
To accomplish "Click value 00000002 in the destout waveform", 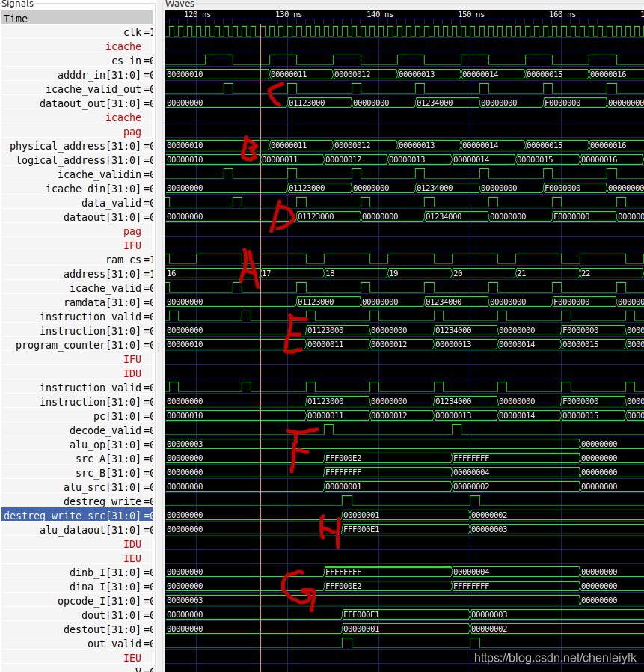I will coord(489,629).
